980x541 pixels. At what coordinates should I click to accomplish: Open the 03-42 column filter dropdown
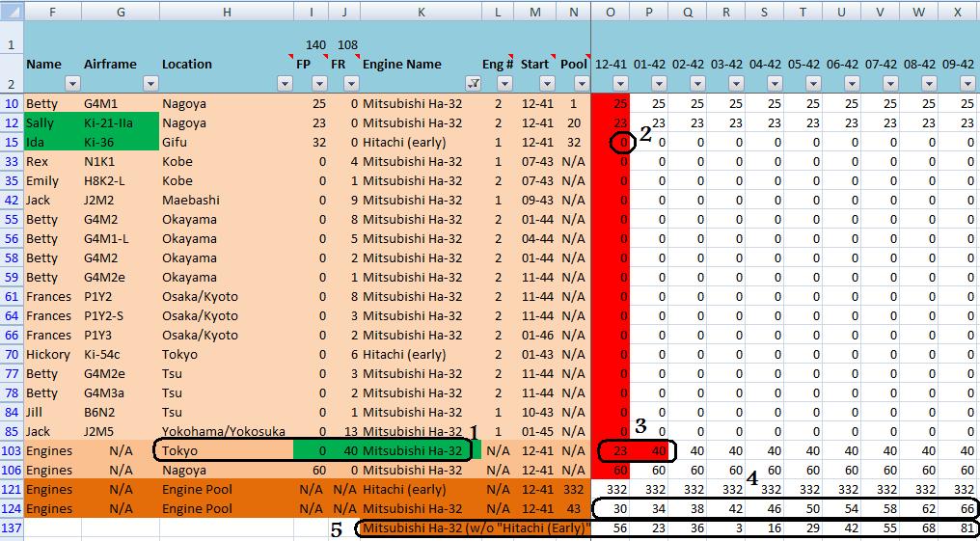click(737, 84)
